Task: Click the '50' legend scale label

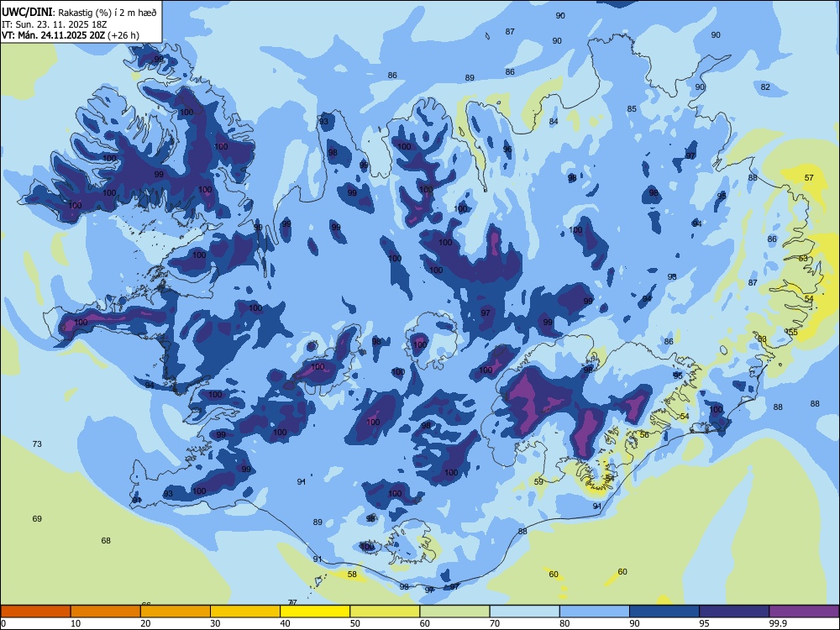Action: (x=355, y=623)
